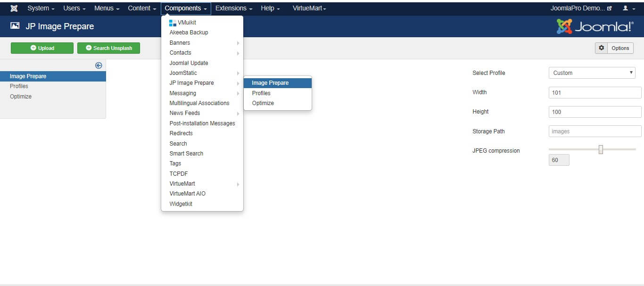Click the Width input field
Viewport: 644px width, 286px height.
coord(595,93)
